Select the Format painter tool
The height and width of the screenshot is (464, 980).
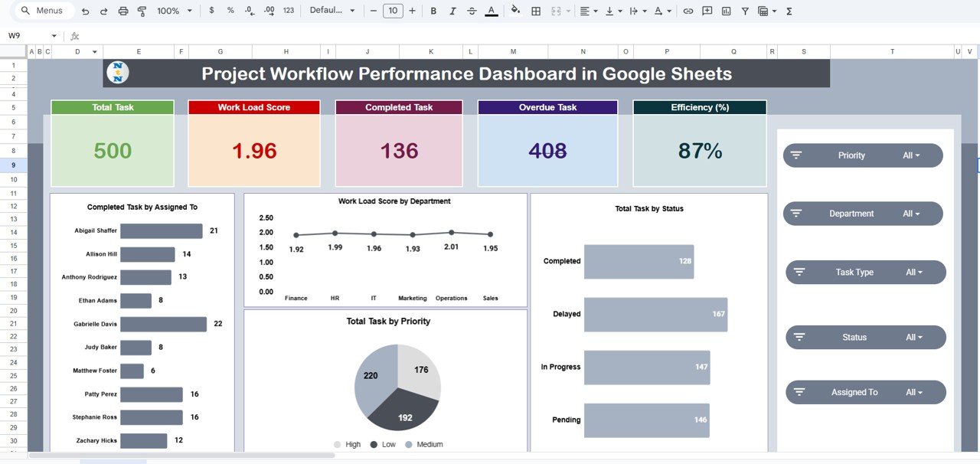(141, 11)
